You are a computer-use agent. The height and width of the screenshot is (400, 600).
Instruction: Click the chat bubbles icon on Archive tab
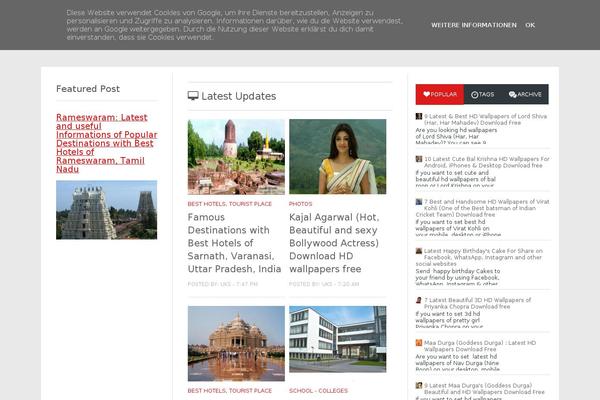(x=512, y=95)
